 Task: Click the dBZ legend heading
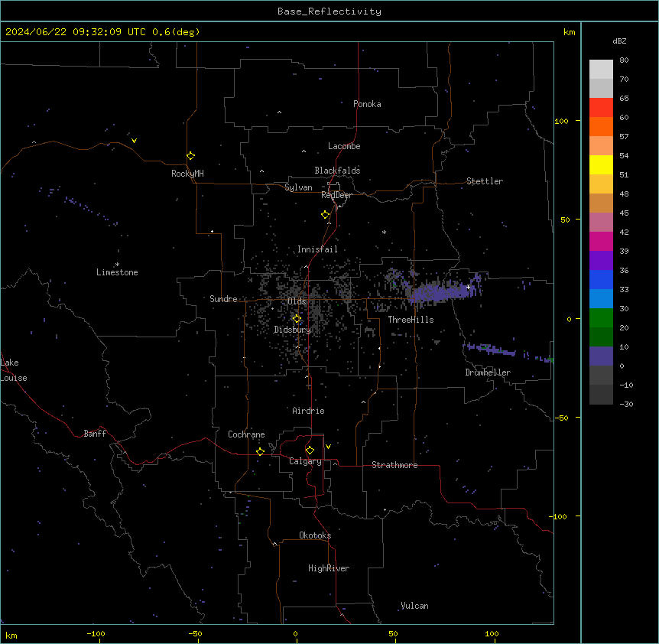(x=619, y=41)
